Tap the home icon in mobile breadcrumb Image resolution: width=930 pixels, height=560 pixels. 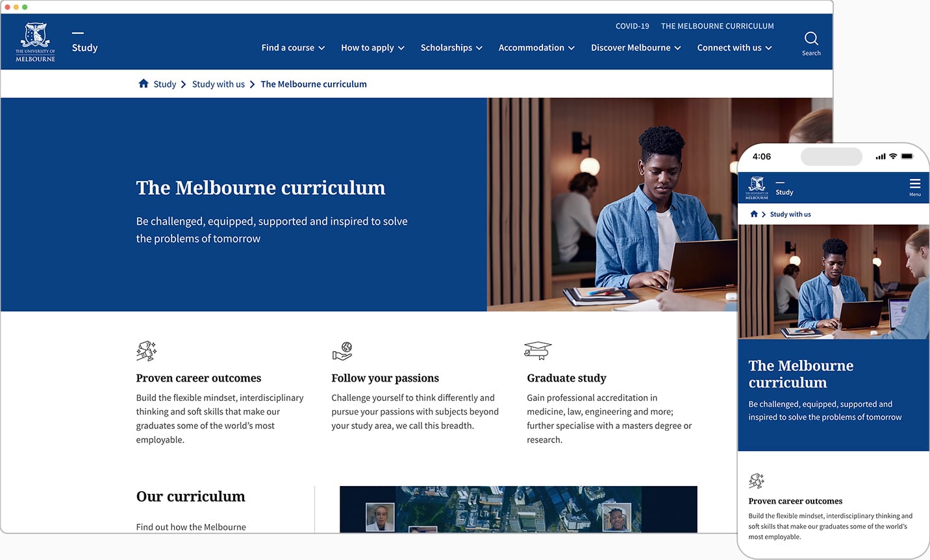[x=754, y=214]
